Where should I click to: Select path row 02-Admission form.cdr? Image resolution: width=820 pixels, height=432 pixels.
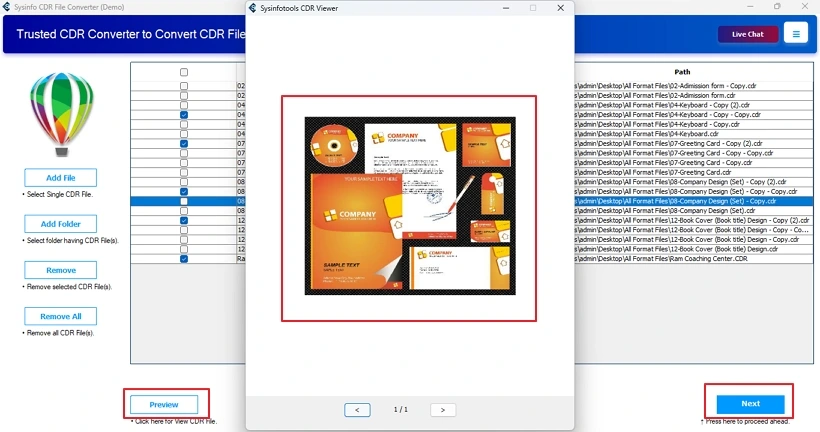click(693, 96)
